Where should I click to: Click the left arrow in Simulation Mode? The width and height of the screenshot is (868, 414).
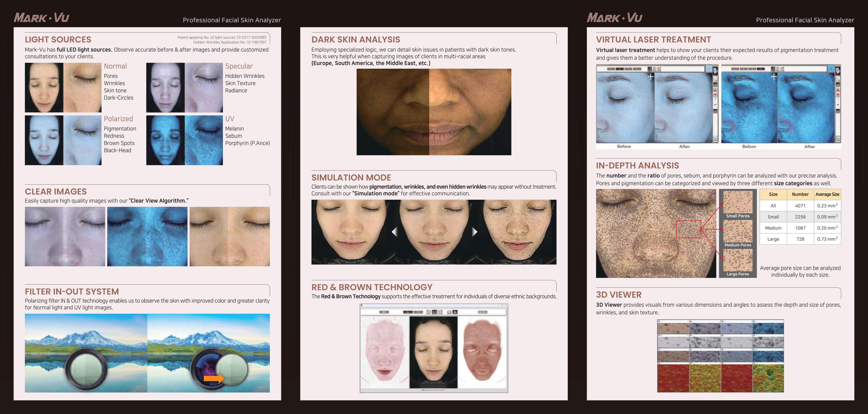[x=395, y=232]
